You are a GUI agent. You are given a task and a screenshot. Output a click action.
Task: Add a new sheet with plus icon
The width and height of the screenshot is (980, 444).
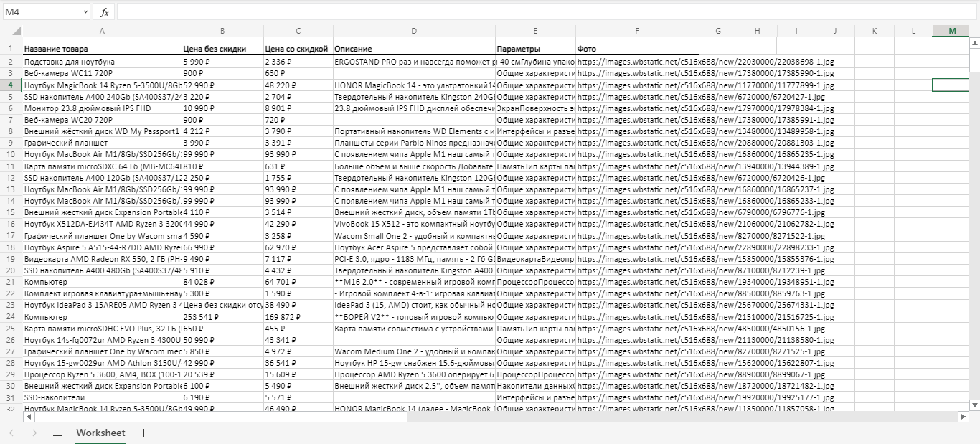pyautogui.click(x=143, y=433)
